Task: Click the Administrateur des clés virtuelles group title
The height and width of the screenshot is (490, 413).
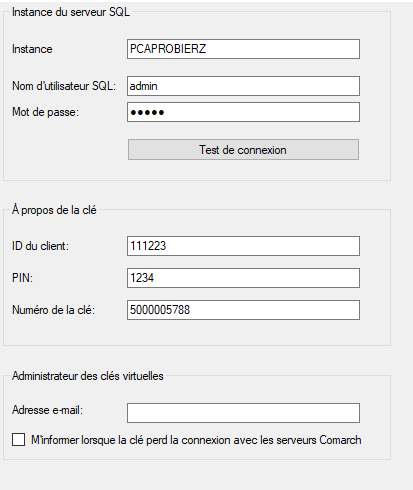Action: click(x=88, y=376)
